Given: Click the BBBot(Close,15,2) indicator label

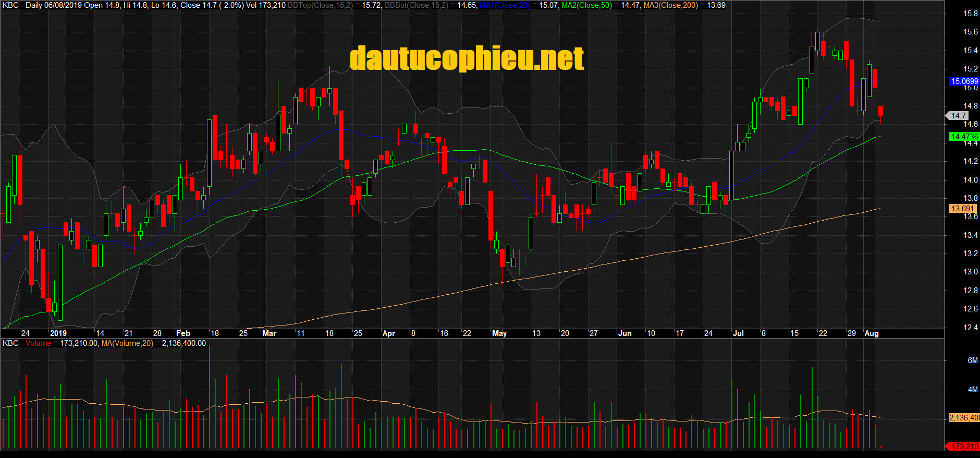Looking at the screenshot, I should pos(416,5).
